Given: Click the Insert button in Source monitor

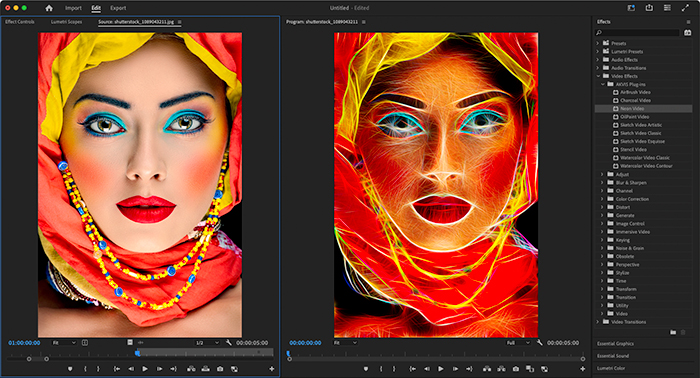Looking at the screenshot, I should click(x=191, y=369).
